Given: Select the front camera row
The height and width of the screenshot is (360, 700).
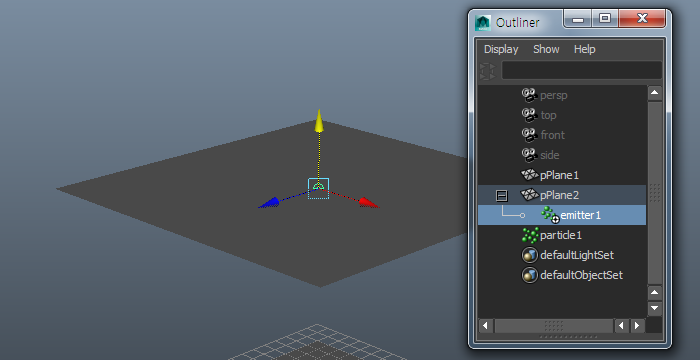Looking at the screenshot, I should point(562,135).
